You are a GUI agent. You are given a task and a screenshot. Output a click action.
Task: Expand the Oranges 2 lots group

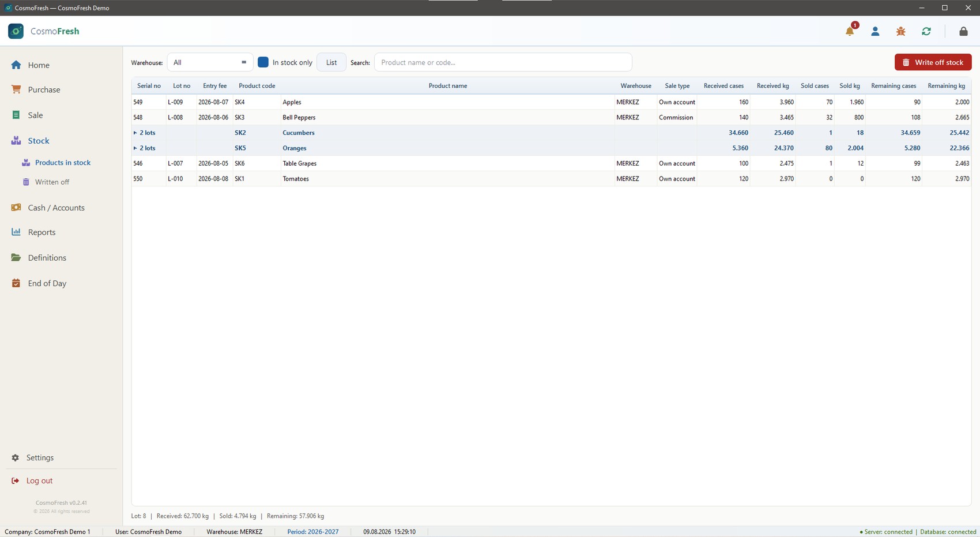pos(135,148)
